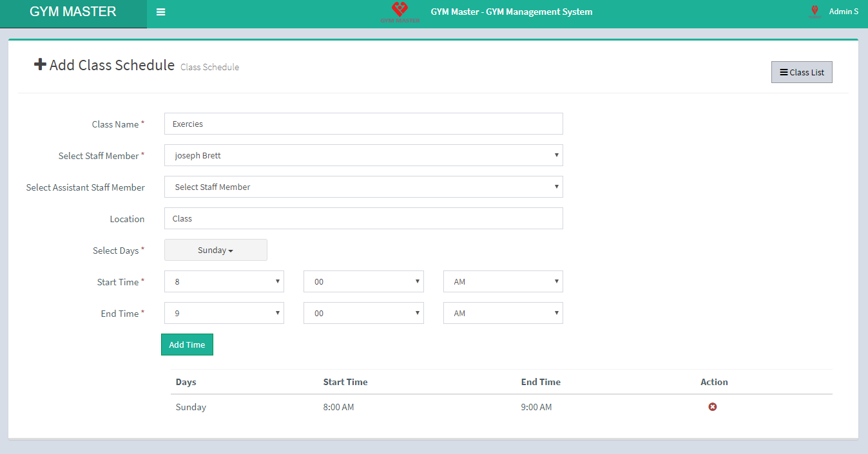Click the Admin avatar icon
The image size is (868, 454).
(x=815, y=11)
